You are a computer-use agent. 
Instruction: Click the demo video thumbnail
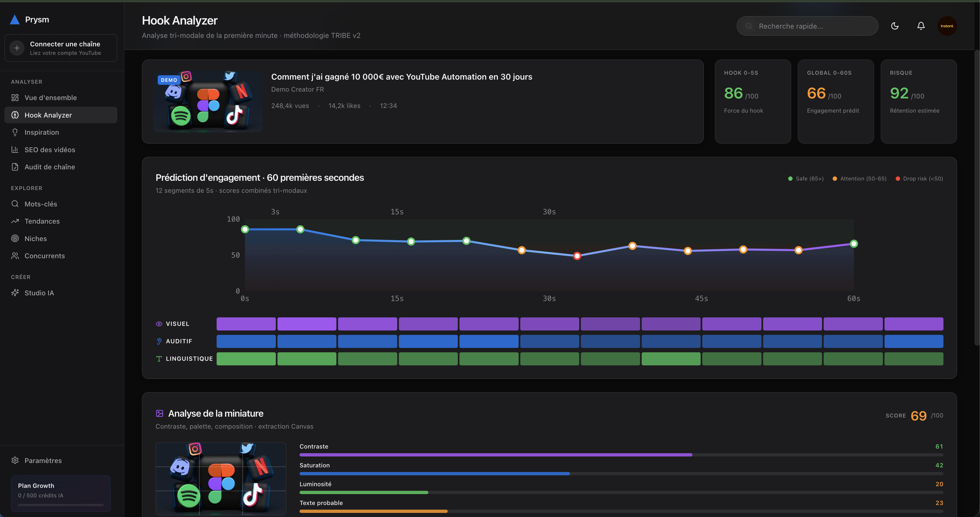(208, 101)
